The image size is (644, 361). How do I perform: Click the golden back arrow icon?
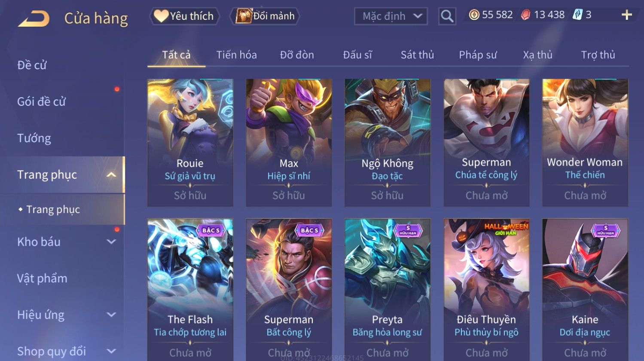point(34,19)
